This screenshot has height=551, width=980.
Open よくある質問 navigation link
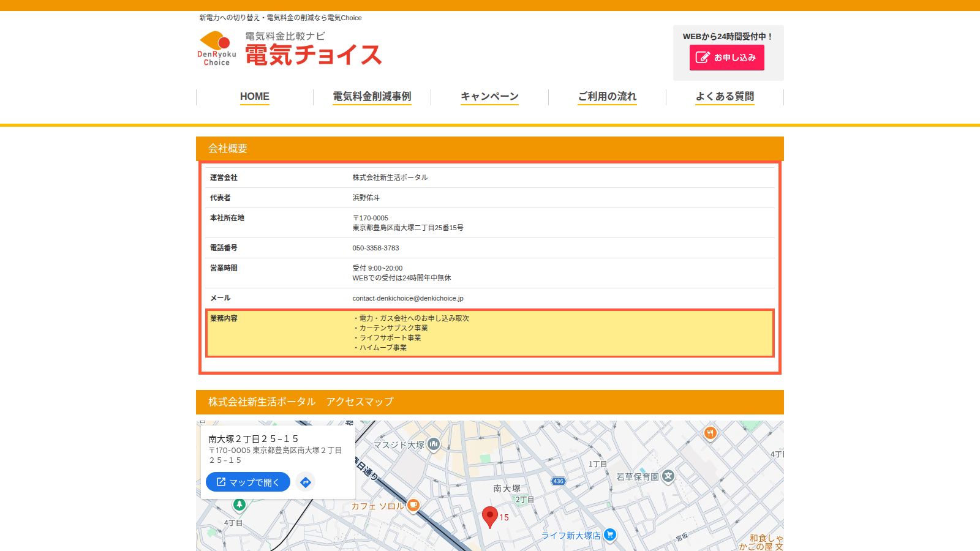click(x=725, y=96)
